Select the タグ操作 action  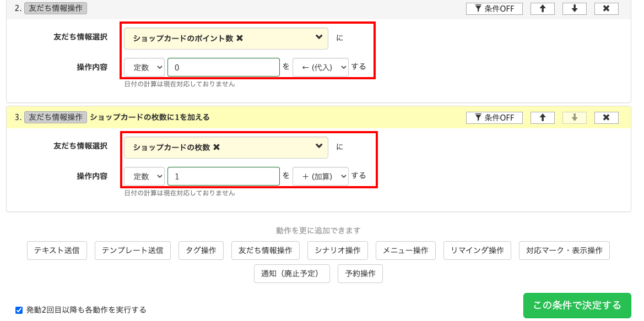point(201,251)
